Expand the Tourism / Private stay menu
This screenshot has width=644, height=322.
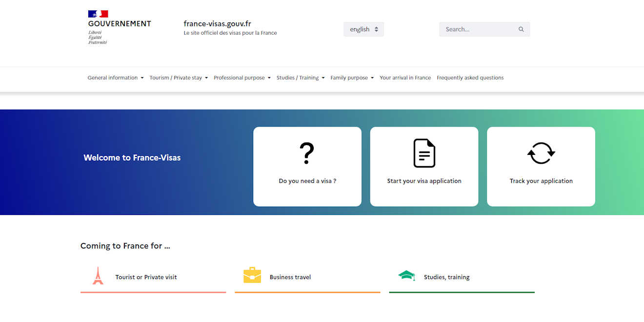pos(179,78)
